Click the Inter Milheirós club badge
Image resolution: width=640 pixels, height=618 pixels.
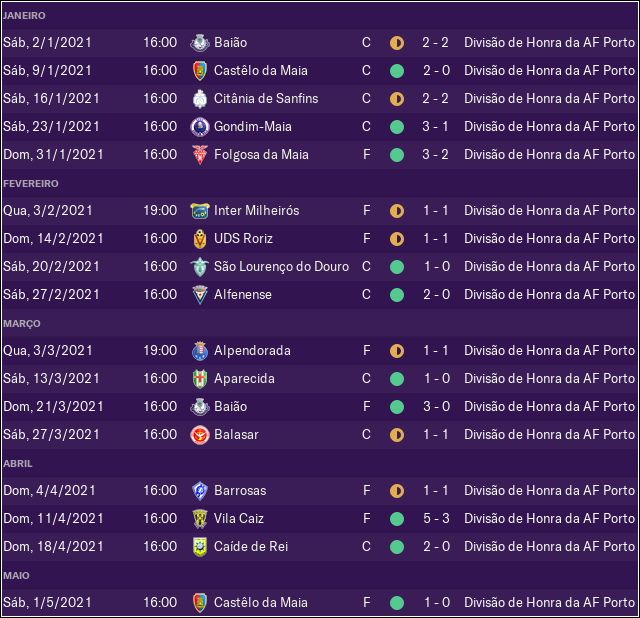[200, 211]
